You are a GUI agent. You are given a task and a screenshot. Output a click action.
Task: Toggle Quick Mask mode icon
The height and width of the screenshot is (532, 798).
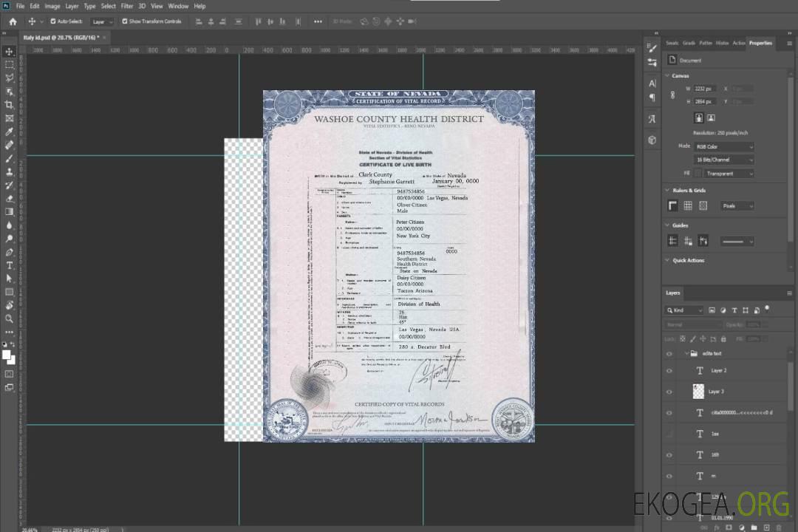click(9, 374)
